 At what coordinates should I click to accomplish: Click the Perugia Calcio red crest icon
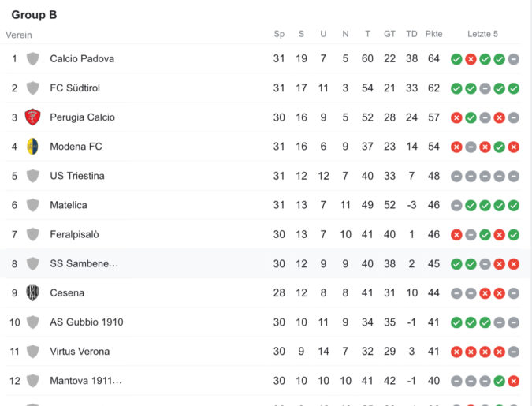click(32, 117)
